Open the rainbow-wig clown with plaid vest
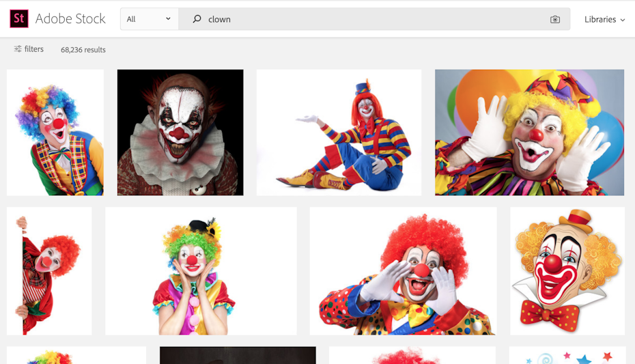Image resolution: width=635 pixels, height=364 pixels. click(55, 132)
